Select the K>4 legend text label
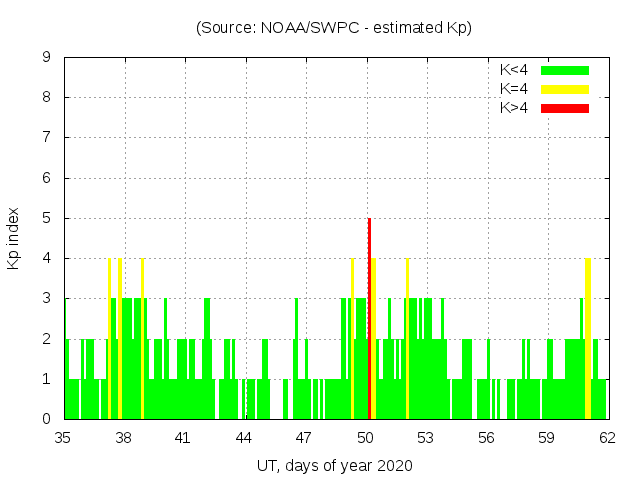The image size is (640, 480). (515, 108)
